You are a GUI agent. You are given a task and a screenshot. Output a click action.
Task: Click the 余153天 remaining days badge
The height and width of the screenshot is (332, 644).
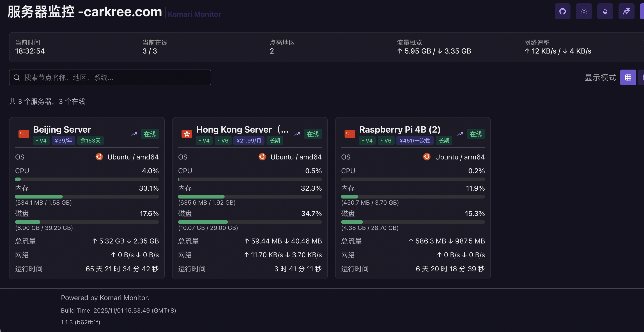click(x=90, y=141)
